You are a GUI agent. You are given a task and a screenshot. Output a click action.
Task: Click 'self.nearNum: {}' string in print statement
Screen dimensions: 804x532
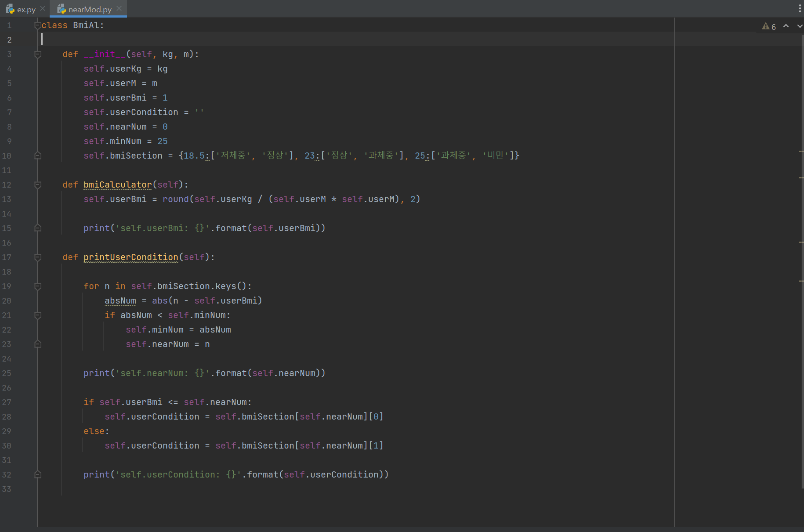[x=163, y=373]
